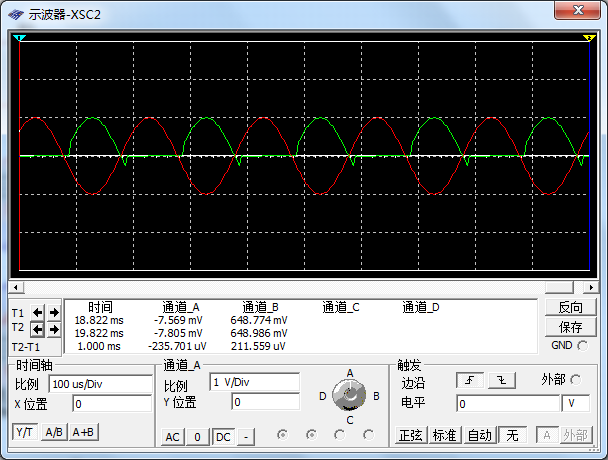Click the 反向 button

[570, 307]
